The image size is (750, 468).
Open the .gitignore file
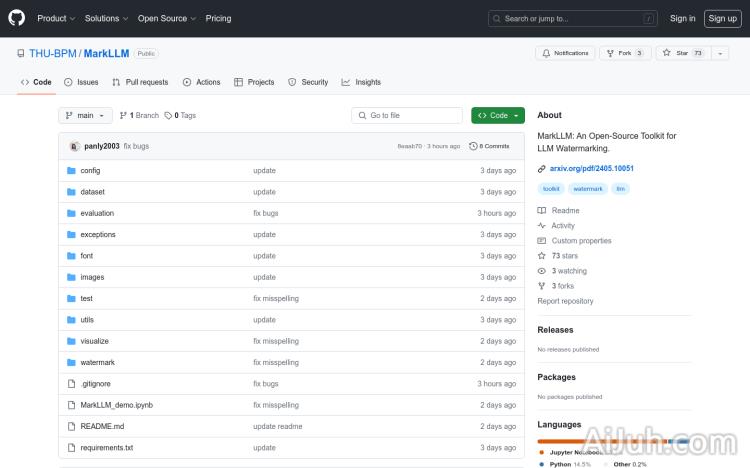click(x=96, y=383)
